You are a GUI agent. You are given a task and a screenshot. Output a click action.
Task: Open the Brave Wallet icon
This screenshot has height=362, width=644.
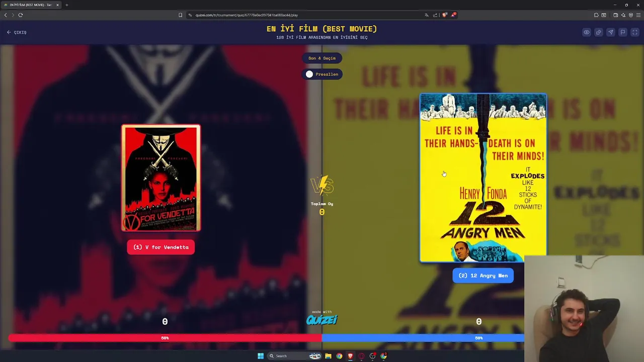coord(617,15)
